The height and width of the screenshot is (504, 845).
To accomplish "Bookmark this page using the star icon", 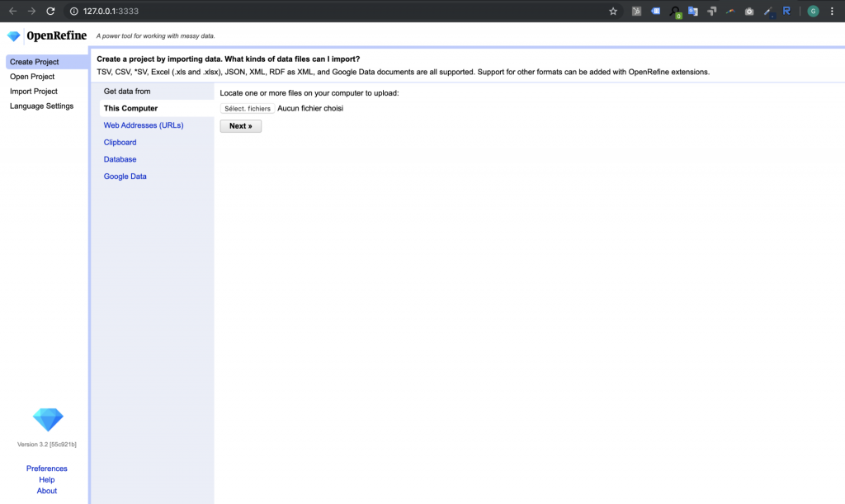I will pyautogui.click(x=613, y=12).
